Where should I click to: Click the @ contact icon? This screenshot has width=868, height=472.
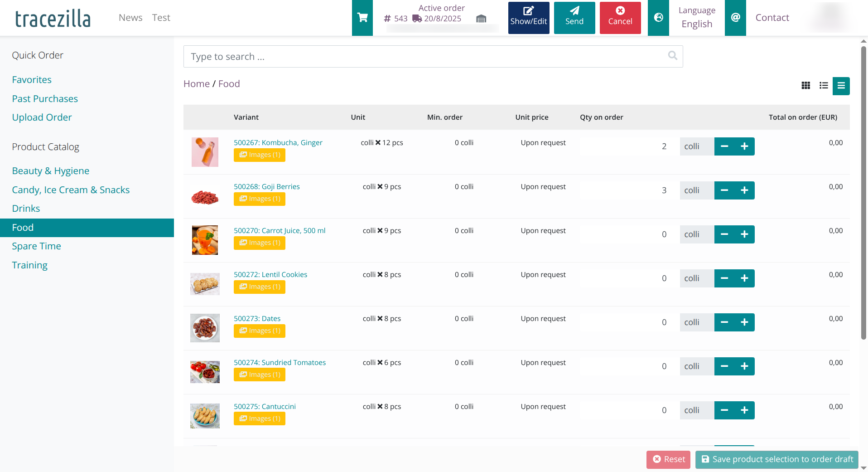[735, 18]
